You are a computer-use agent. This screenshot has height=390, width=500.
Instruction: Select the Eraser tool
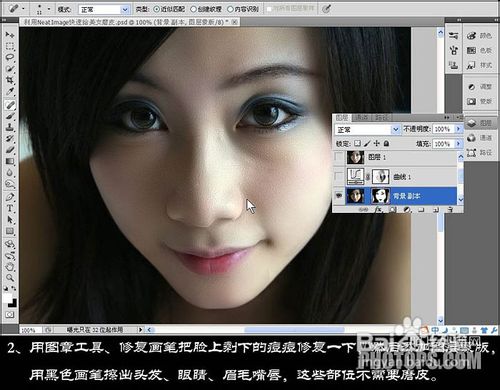(10, 150)
